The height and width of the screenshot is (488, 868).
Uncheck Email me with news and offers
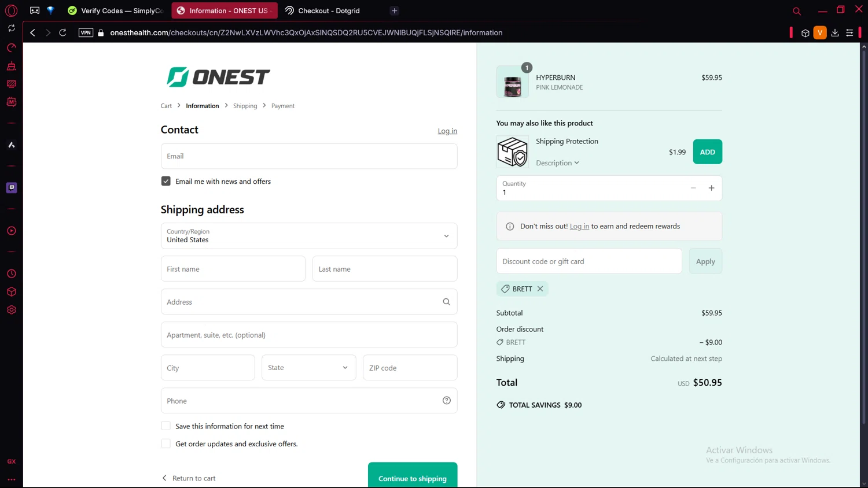pos(166,181)
